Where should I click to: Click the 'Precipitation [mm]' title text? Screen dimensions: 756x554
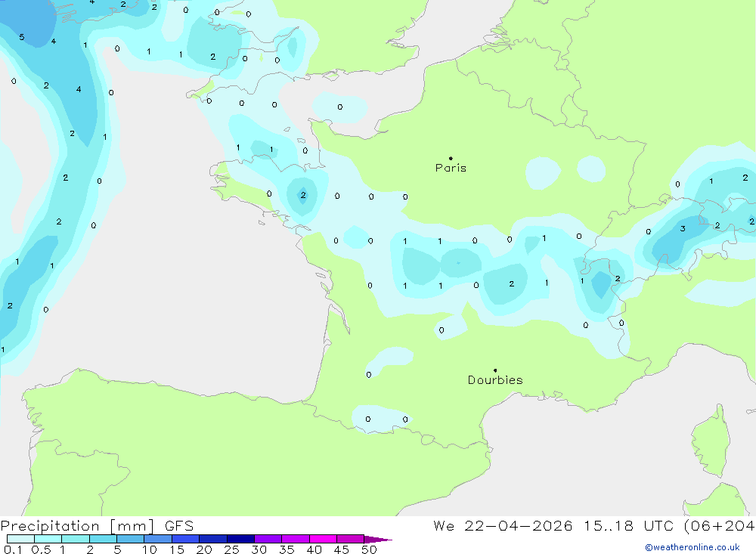[77, 526]
